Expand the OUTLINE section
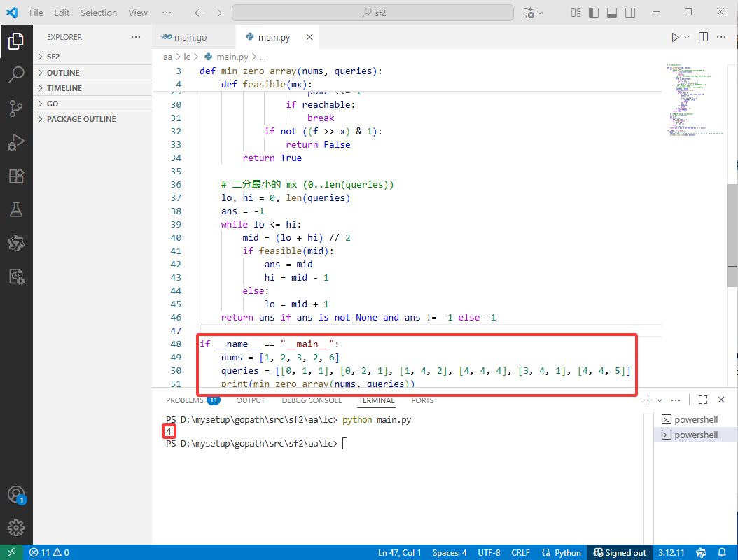 [x=92, y=73]
